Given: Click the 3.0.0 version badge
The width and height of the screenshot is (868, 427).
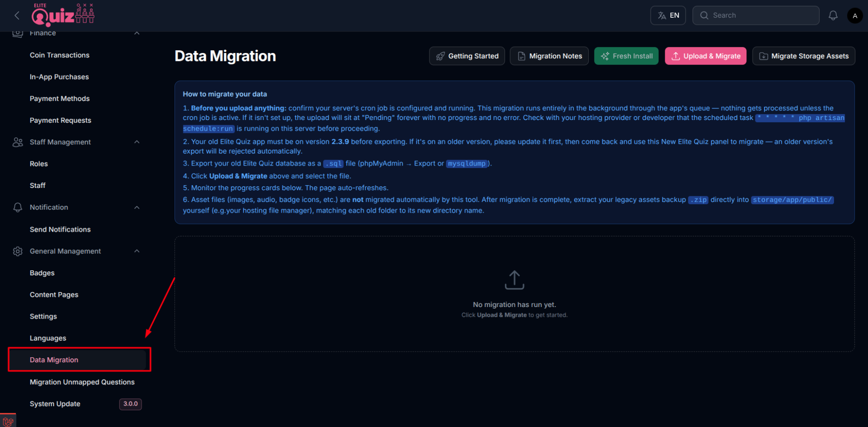Looking at the screenshot, I should pyautogui.click(x=130, y=404).
